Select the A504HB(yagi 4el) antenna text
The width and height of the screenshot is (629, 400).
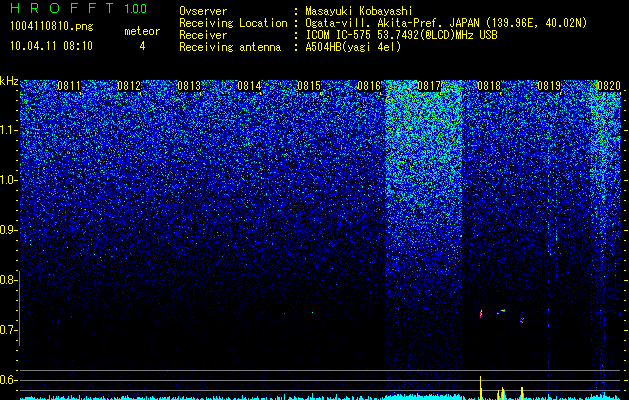click(x=353, y=47)
